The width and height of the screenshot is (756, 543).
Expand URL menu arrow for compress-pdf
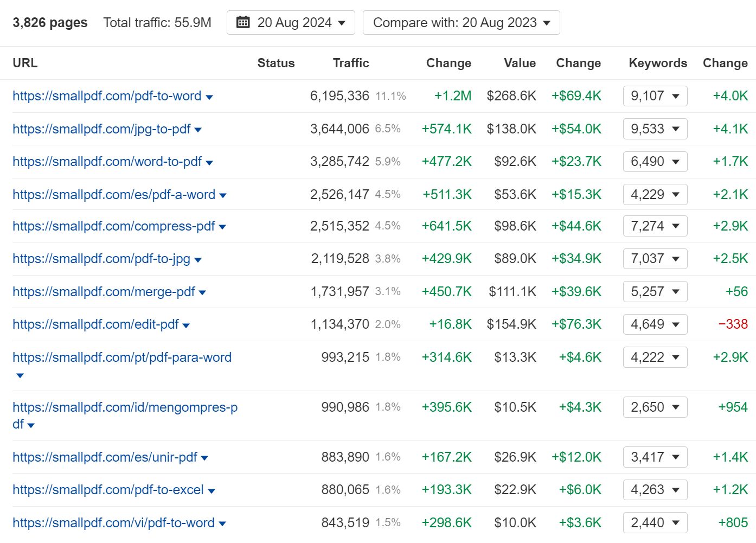[222, 227]
